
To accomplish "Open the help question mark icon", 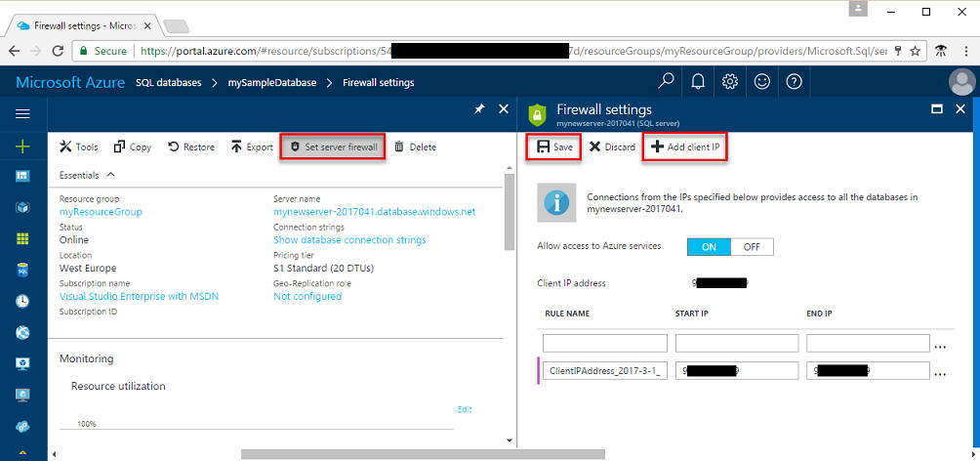I will pos(794,82).
